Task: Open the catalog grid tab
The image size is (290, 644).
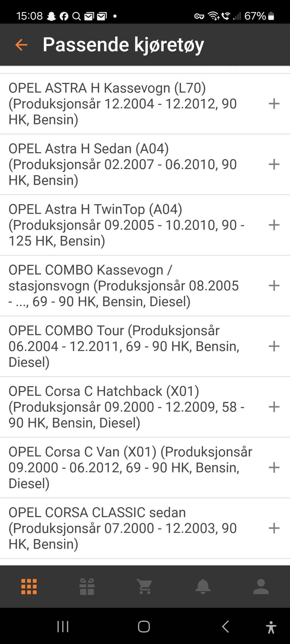Action: point(29,587)
